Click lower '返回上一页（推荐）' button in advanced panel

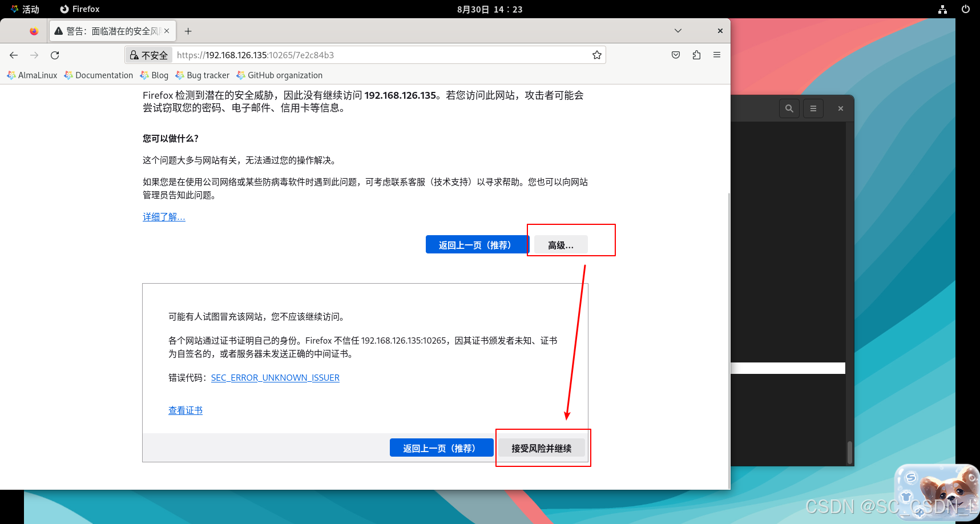click(441, 448)
